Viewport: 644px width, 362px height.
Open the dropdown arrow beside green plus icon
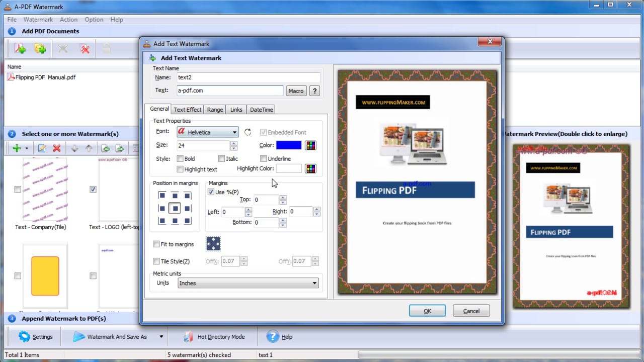coord(27,148)
